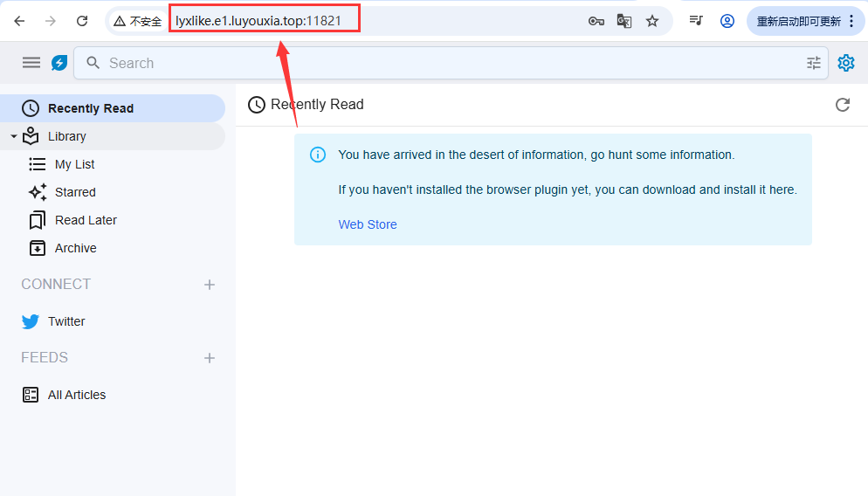This screenshot has width=868, height=496.
Task: Focus the Search field
Action: pos(451,63)
